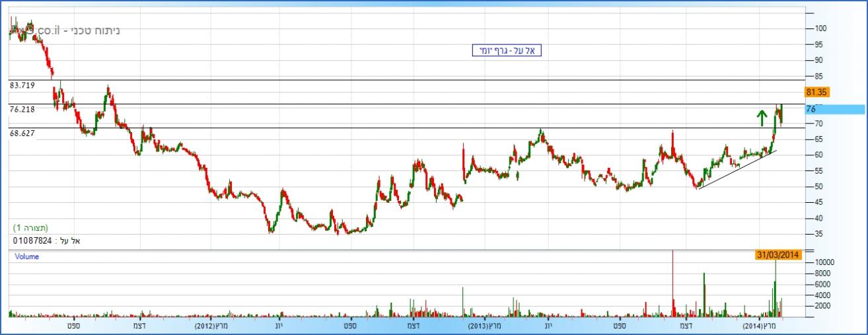Click the 83.719 resistance level label
The height and width of the screenshot is (335, 868).
[x=22, y=85]
